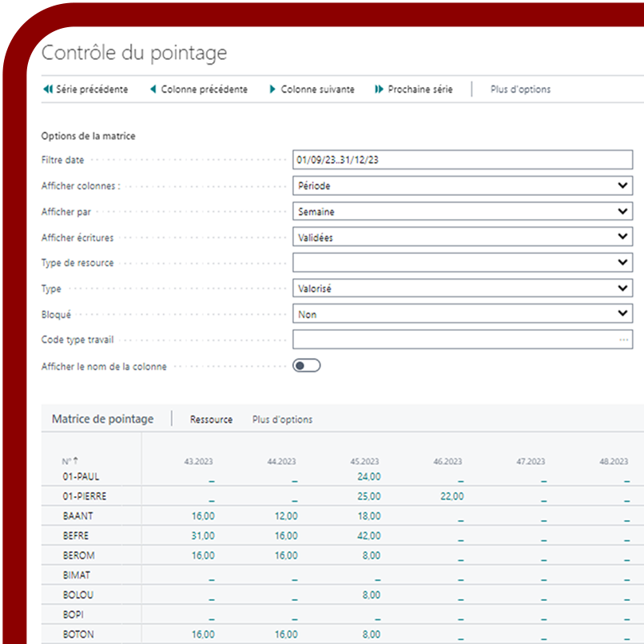Open the Afficher colonnes dropdown showing Période
Viewport: 644px width, 644px height.
(622, 185)
